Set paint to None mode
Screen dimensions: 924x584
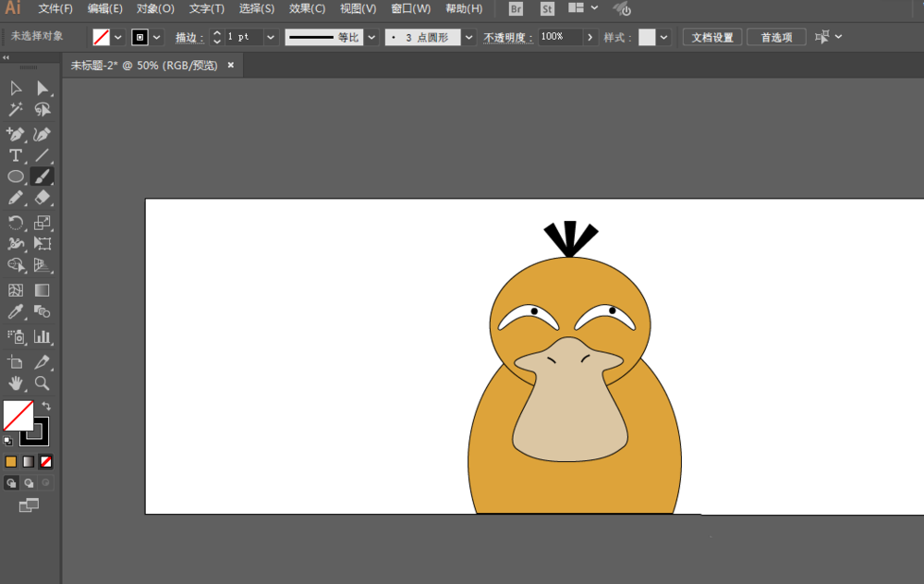(x=46, y=461)
